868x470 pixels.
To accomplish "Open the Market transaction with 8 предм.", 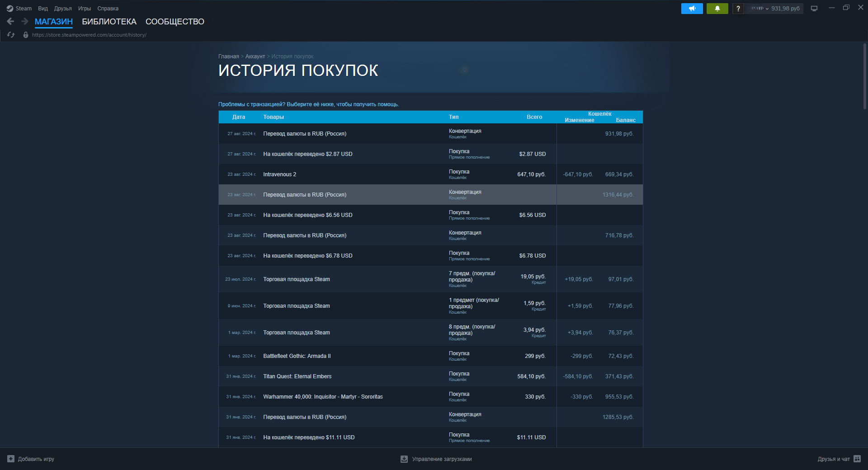I will pos(431,333).
